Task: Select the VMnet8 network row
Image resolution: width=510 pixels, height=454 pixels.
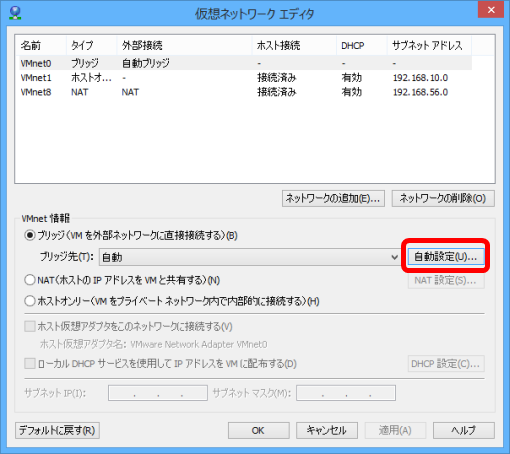Action: point(245,92)
